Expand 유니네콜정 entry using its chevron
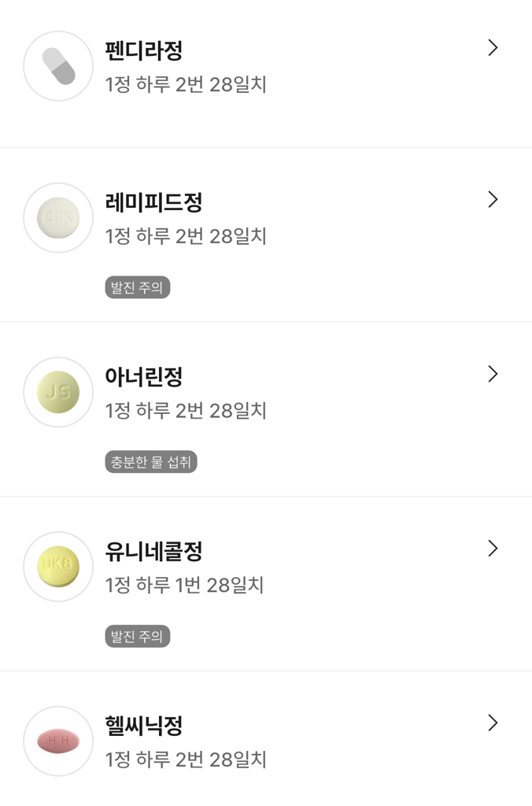 point(493,549)
